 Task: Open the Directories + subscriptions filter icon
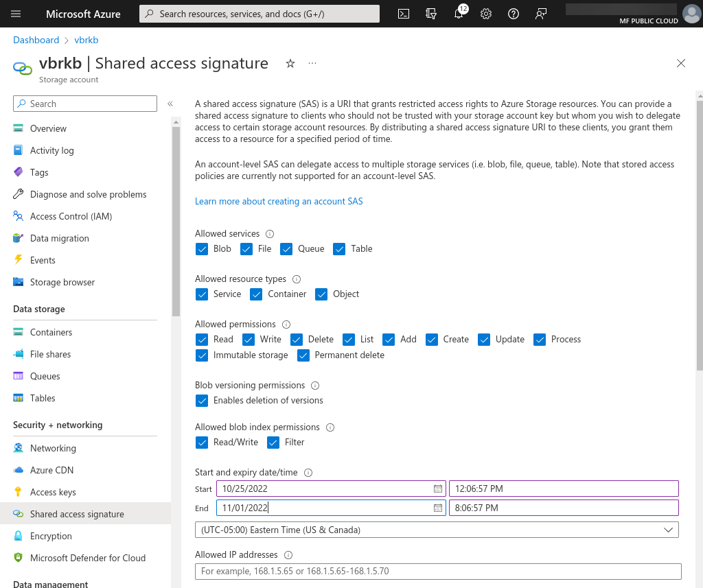click(431, 14)
